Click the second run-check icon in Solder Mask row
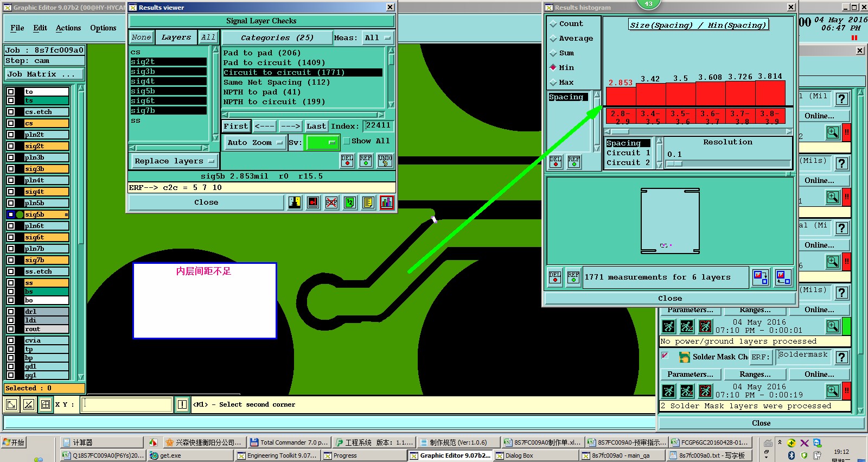 coord(687,391)
